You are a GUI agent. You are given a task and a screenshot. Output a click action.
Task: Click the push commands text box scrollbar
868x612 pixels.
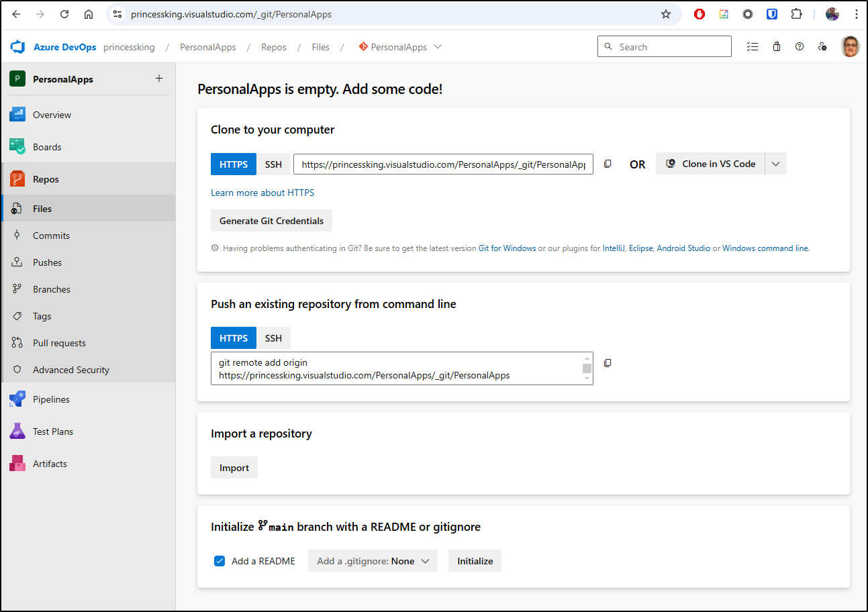(x=587, y=368)
